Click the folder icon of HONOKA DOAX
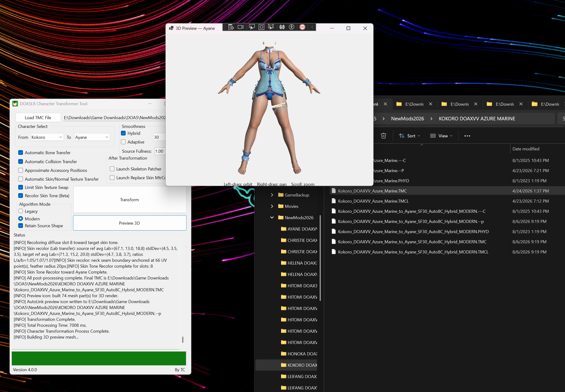 pyautogui.click(x=284, y=354)
